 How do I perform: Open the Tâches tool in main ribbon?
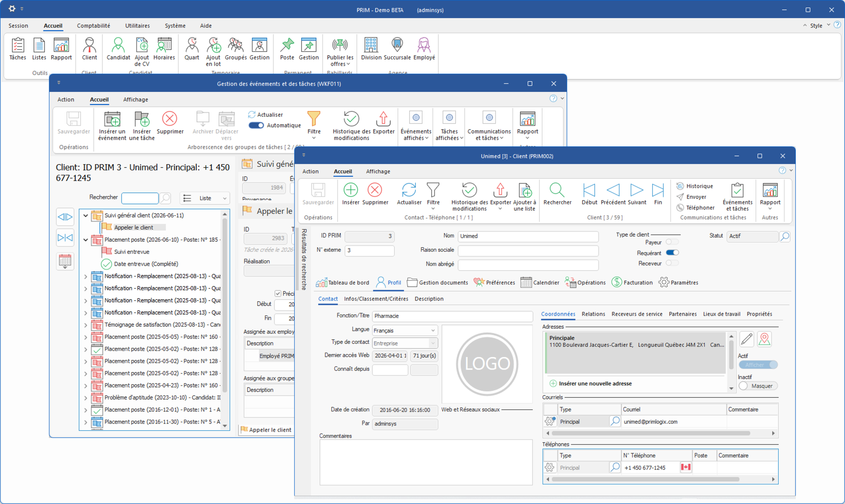pyautogui.click(x=17, y=49)
